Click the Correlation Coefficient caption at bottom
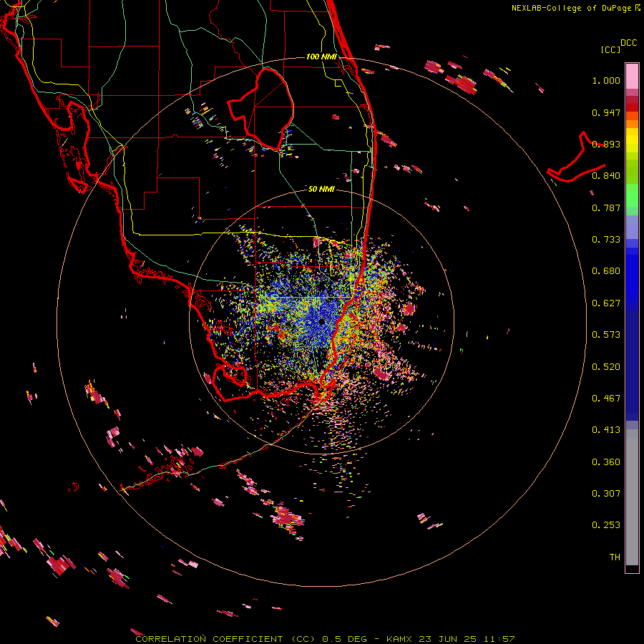 click(326, 639)
